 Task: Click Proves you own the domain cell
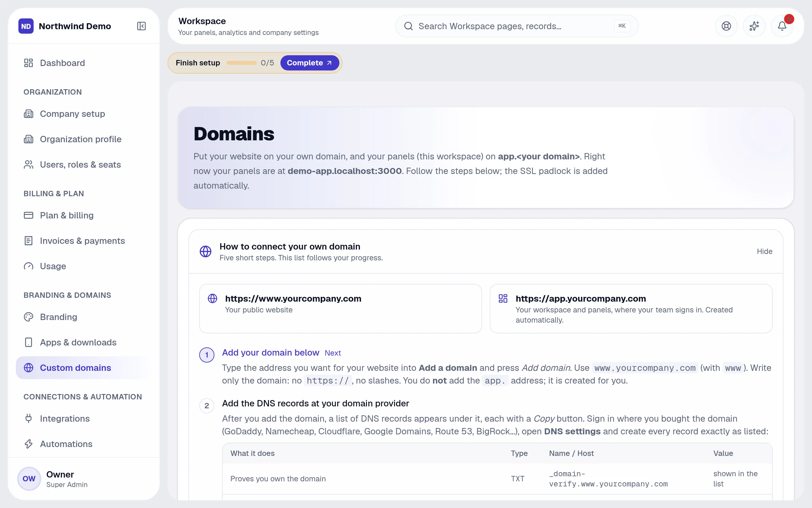[278, 478]
